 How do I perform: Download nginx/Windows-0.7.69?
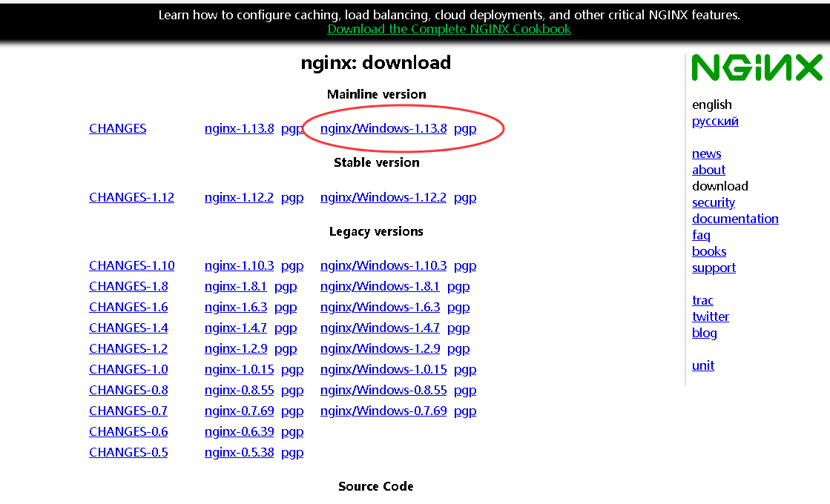[383, 411]
